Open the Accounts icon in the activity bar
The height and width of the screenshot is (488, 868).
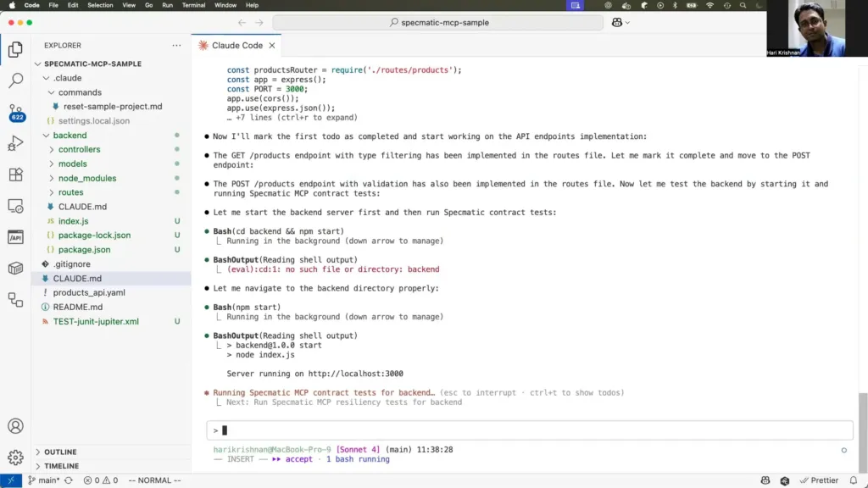tap(17, 426)
